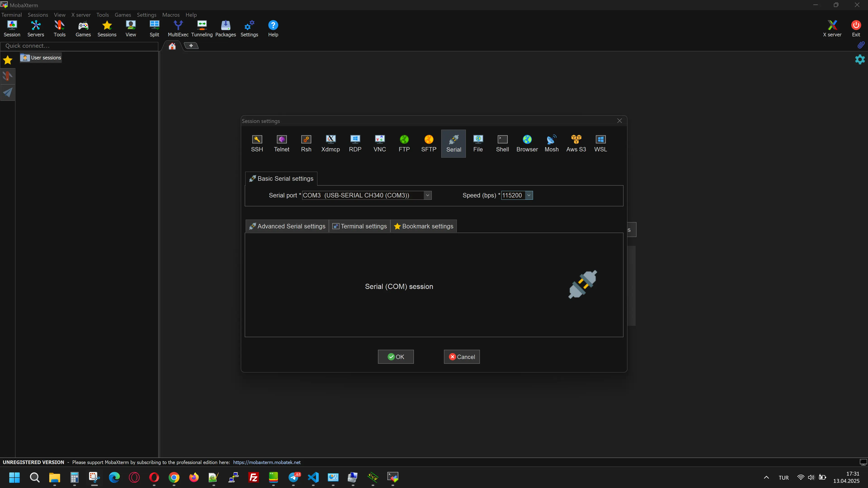The width and height of the screenshot is (868, 488).
Task: Open the Packages toolbar icon
Action: tap(225, 29)
